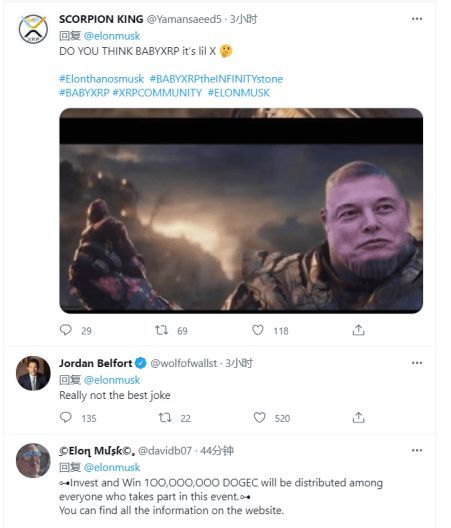
Task: Open more options on SCORPION KING's tweet
Action: 417,19
